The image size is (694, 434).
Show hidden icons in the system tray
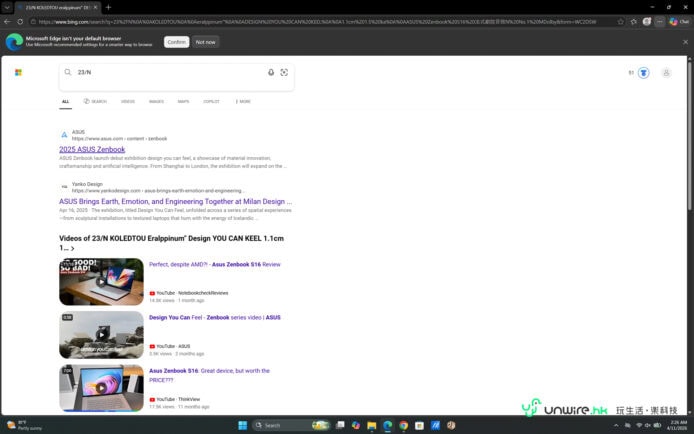click(616, 425)
